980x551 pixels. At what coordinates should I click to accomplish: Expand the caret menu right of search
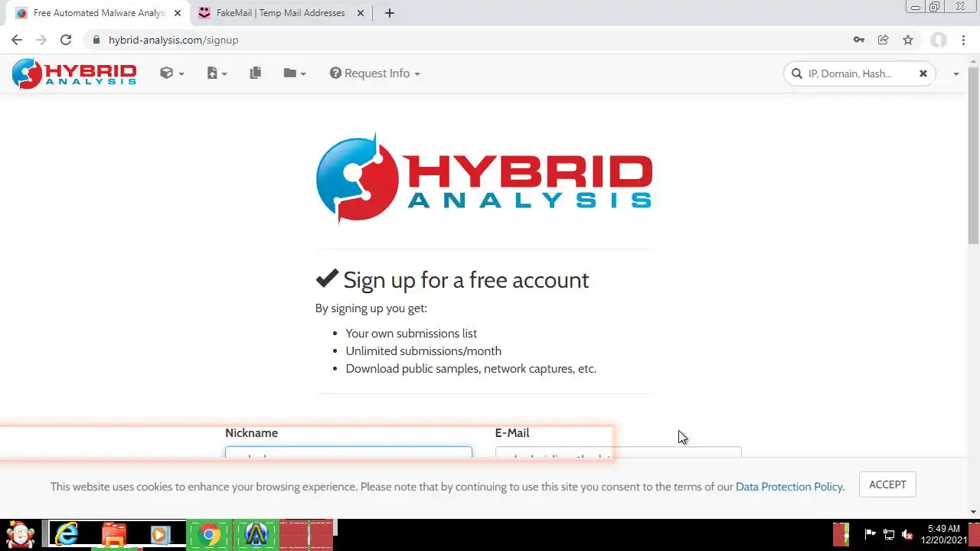pyautogui.click(x=956, y=74)
